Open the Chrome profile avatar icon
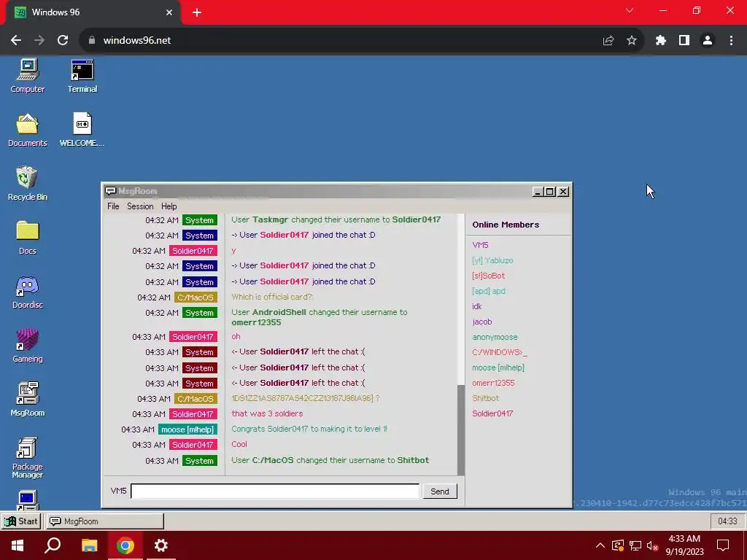This screenshot has width=747, height=560. [708, 41]
